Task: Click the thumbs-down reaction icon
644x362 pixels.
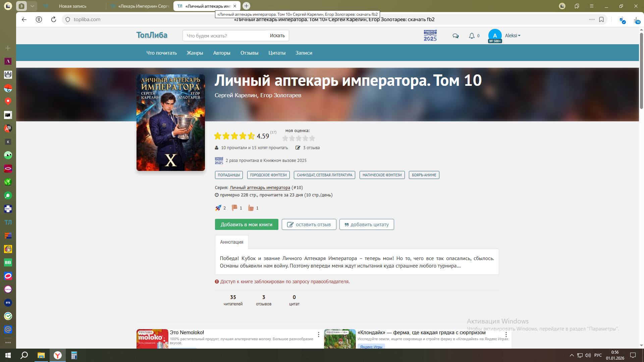Action: [x=234, y=208]
